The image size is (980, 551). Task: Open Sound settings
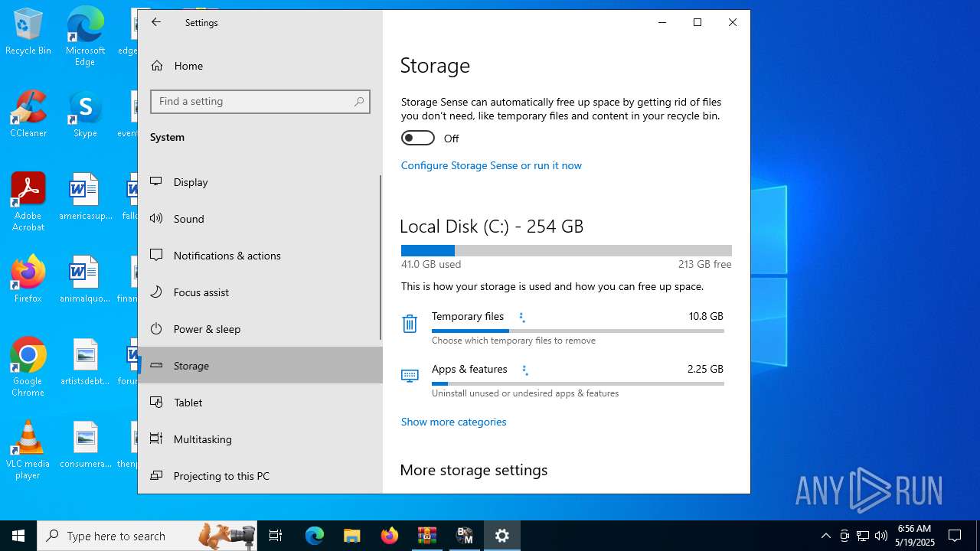point(260,219)
